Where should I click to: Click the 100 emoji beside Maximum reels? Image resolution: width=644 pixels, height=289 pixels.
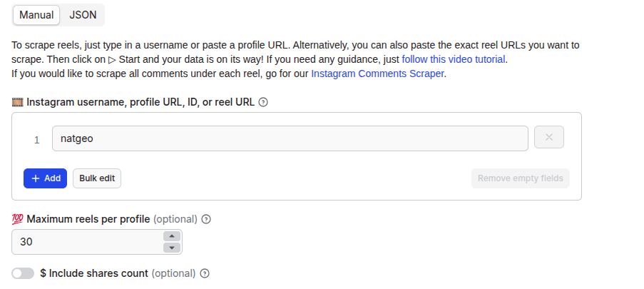tap(18, 219)
